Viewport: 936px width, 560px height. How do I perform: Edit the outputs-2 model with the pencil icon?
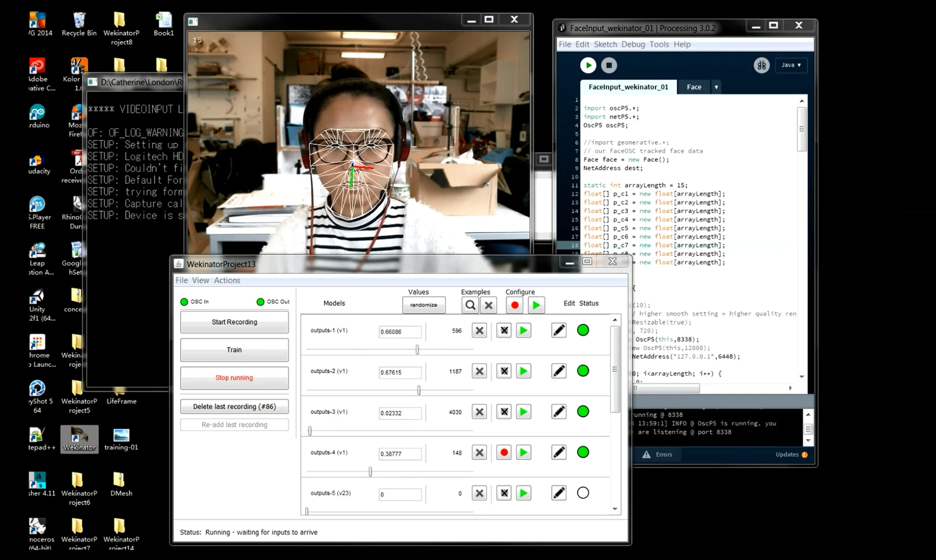tap(559, 371)
